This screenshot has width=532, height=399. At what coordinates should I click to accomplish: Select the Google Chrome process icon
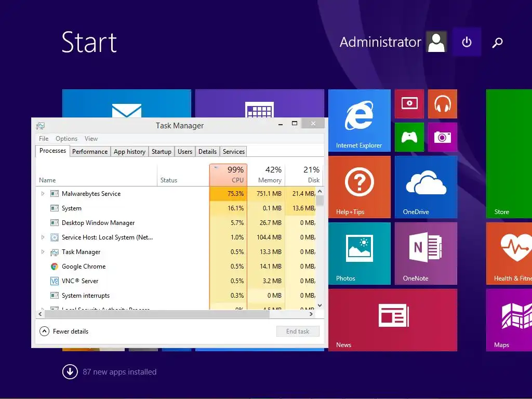pos(54,267)
